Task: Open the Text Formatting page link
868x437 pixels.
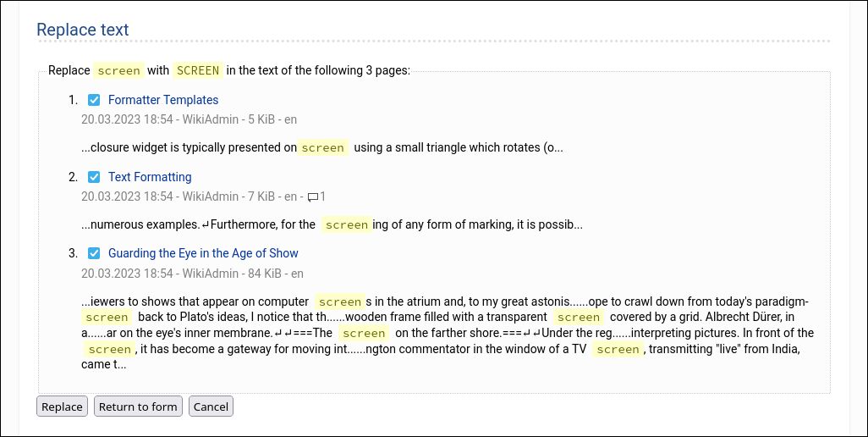Action: [x=150, y=177]
